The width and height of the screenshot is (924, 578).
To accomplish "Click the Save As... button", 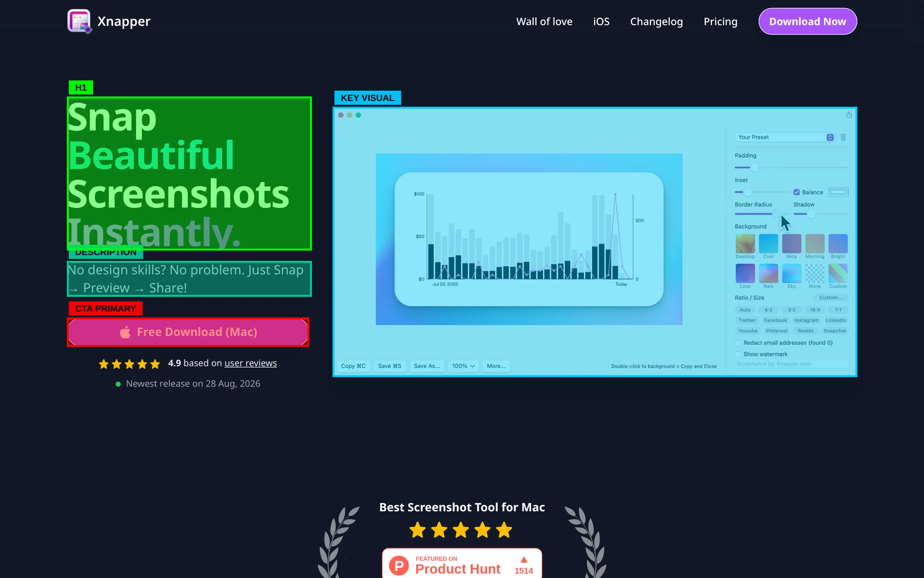I will pyautogui.click(x=426, y=366).
